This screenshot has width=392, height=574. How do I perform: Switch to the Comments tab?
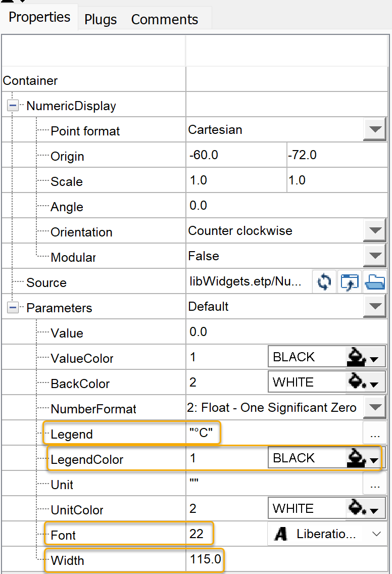point(165,20)
